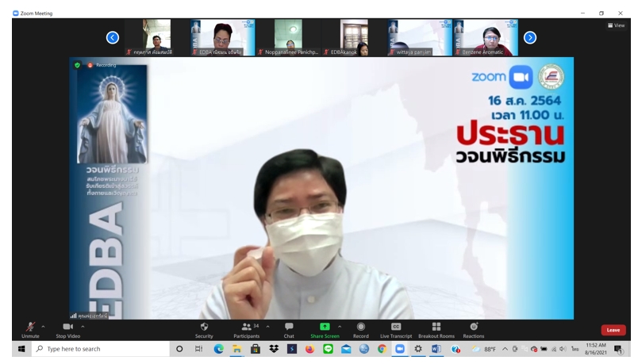This screenshot has height=364, width=638.
Task: Show next participants with right arrow
Action: [530, 38]
